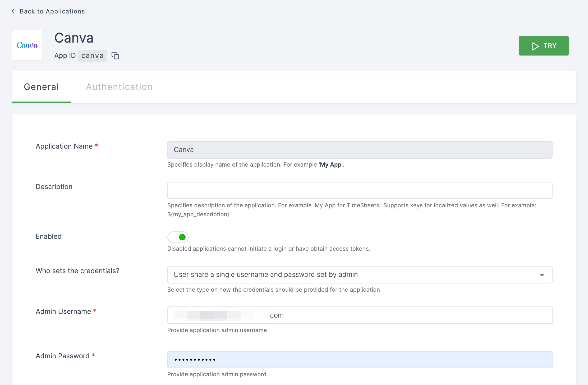
Task: Click the 'Specifies display name' help text
Action: click(x=256, y=165)
